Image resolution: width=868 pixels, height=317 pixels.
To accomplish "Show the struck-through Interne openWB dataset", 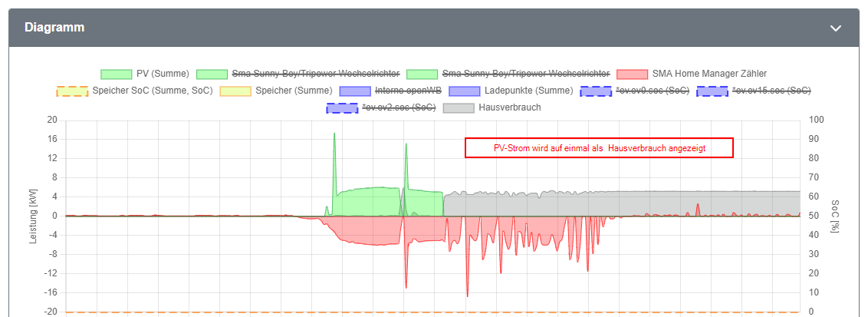I will 390,91.
